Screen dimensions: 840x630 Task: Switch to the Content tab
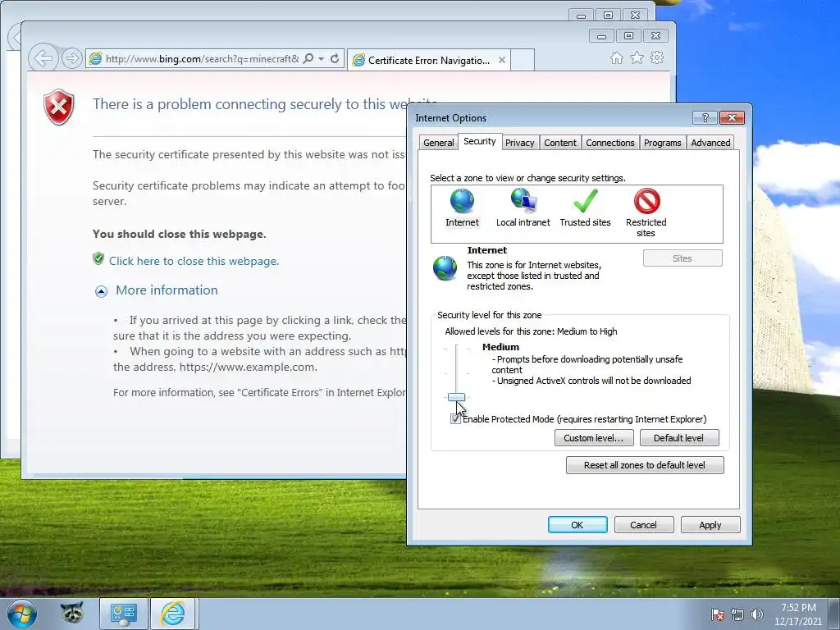[559, 143]
